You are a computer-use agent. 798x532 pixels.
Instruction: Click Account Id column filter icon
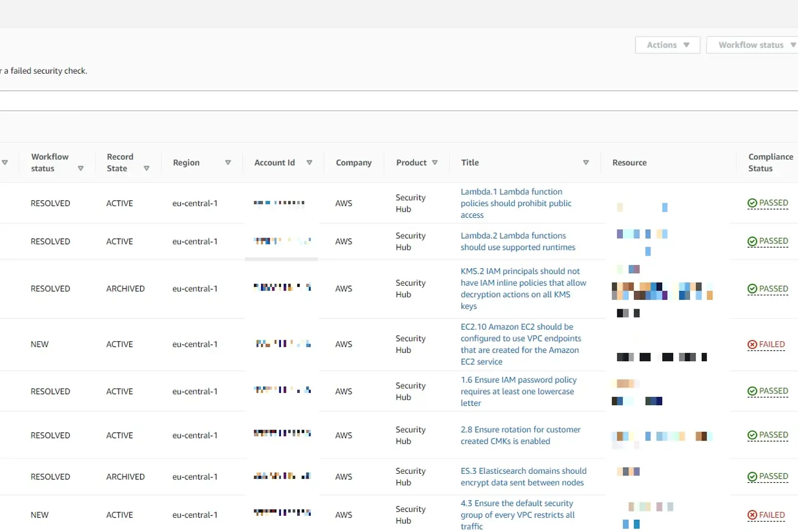[309, 162]
